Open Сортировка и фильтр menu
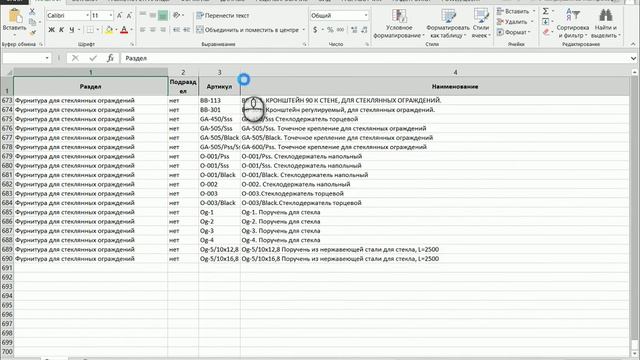 [573, 24]
